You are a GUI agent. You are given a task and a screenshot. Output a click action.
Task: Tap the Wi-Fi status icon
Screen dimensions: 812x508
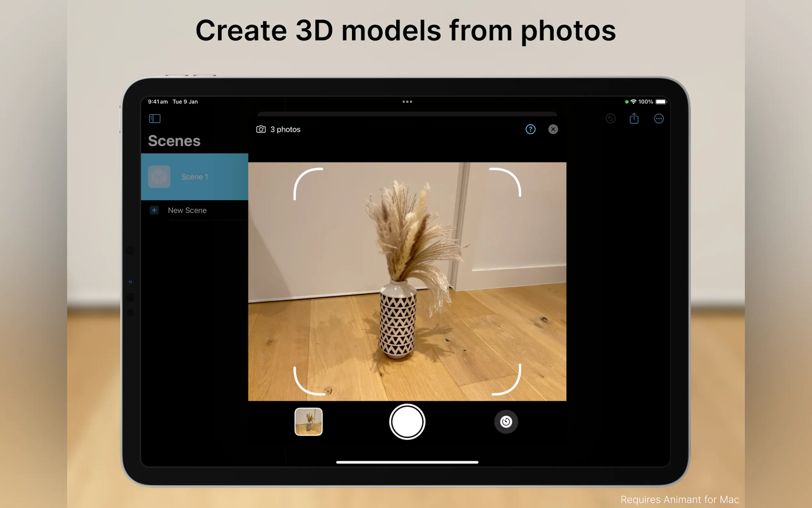click(633, 102)
